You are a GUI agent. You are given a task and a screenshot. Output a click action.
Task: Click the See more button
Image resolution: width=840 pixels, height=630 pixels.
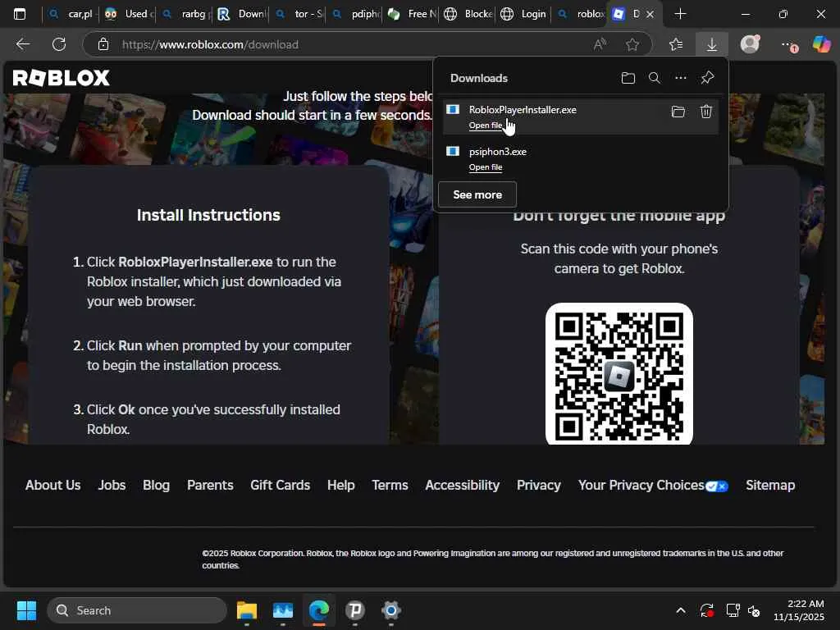tap(477, 194)
